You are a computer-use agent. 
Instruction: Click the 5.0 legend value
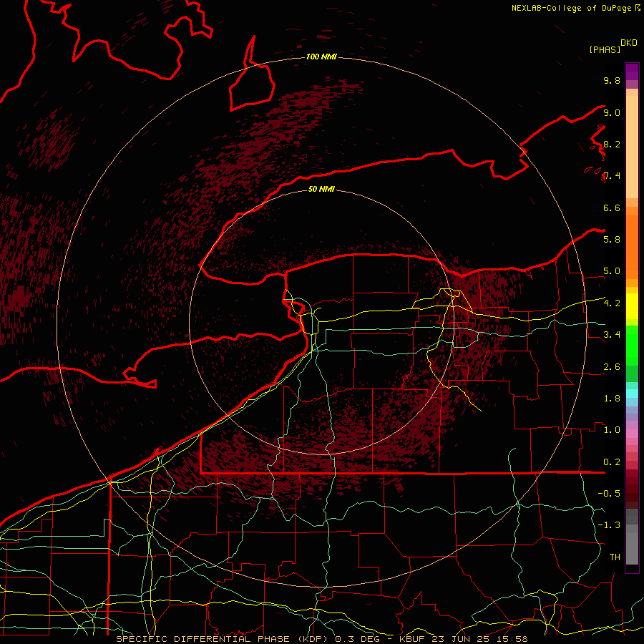[612, 271]
